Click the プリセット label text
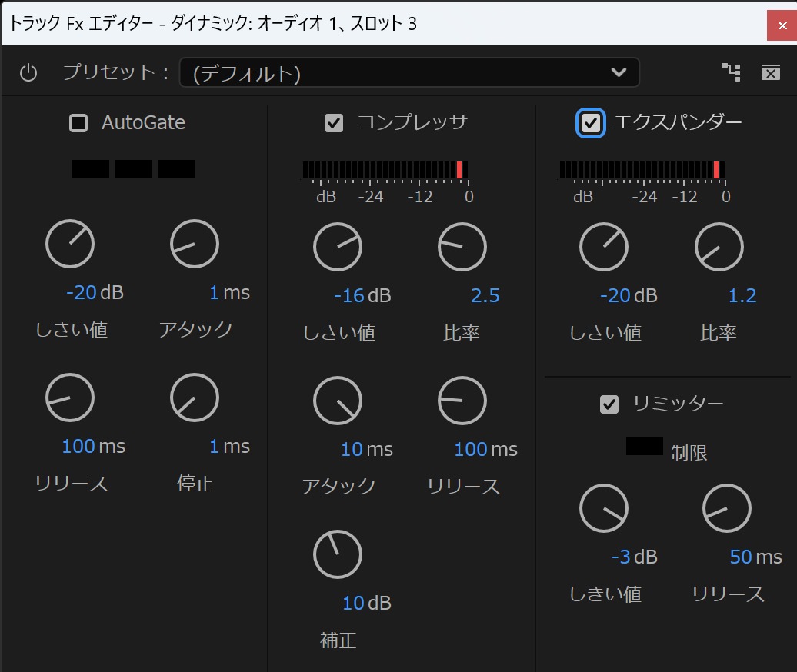The height and width of the screenshot is (672, 797). [x=116, y=72]
